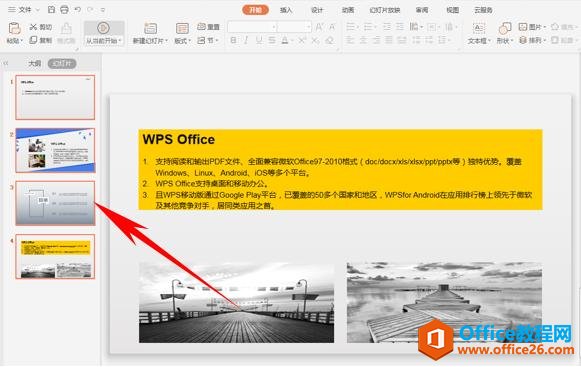Select slide 3 gray 目录 thumbnail
581x367 pixels.
55,203
